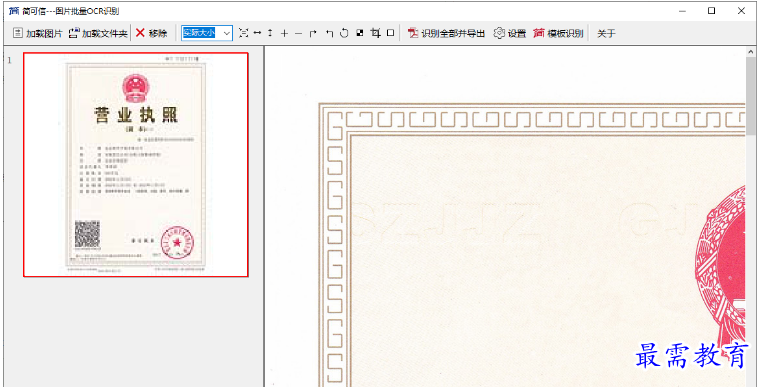Click the circular rotate reset icon
This screenshot has width=757, height=387.
pyautogui.click(x=344, y=33)
